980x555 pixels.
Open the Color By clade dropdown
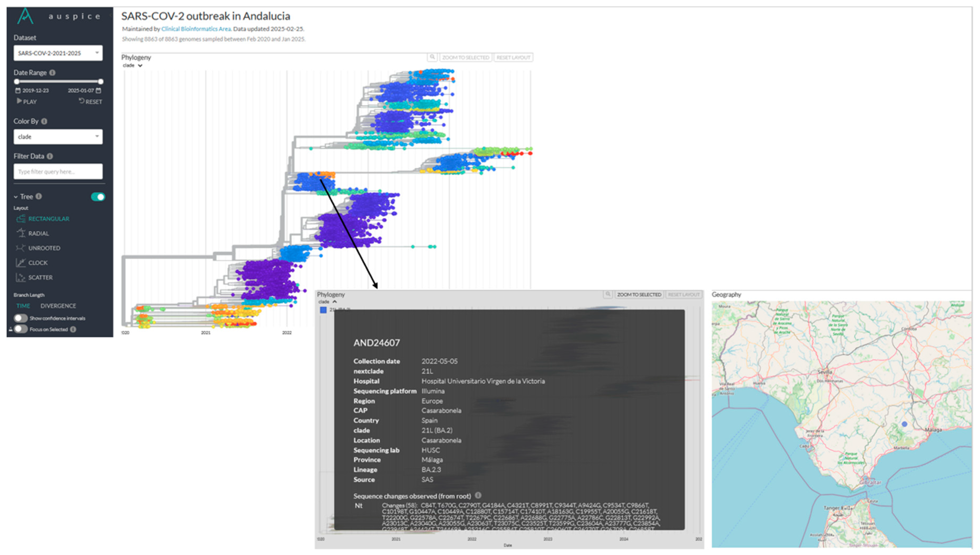pyautogui.click(x=58, y=137)
